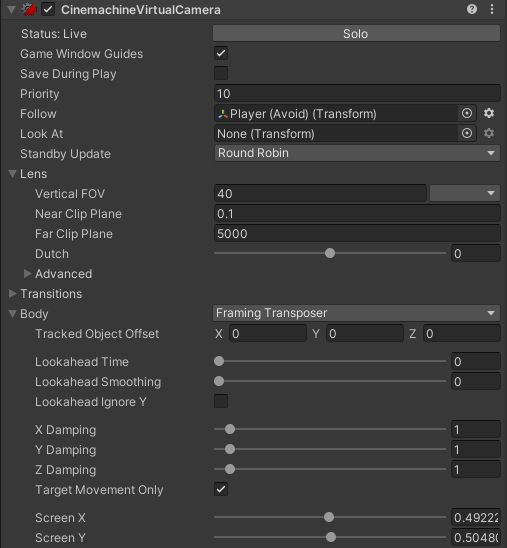Image resolution: width=507 pixels, height=548 pixels.
Task: Click the Lookahead Time numeric field
Action: 476,361
